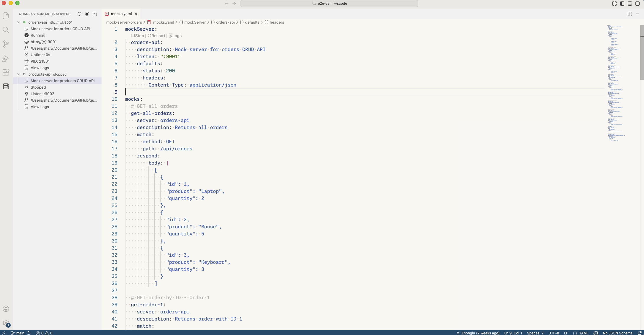This screenshot has height=335, width=644.
Task: View Logs for the products-api server
Action: [40, 107]
